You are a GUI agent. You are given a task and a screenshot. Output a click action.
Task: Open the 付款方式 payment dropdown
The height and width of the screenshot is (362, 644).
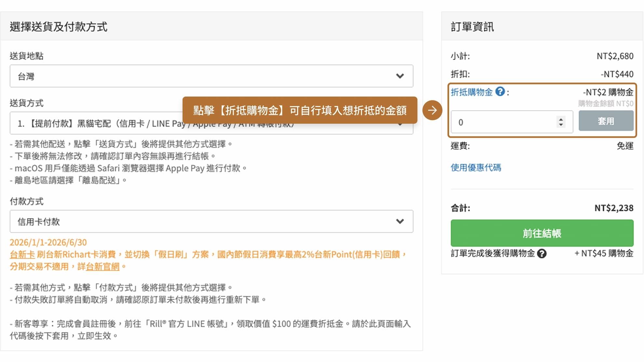[x=211, y=221]
